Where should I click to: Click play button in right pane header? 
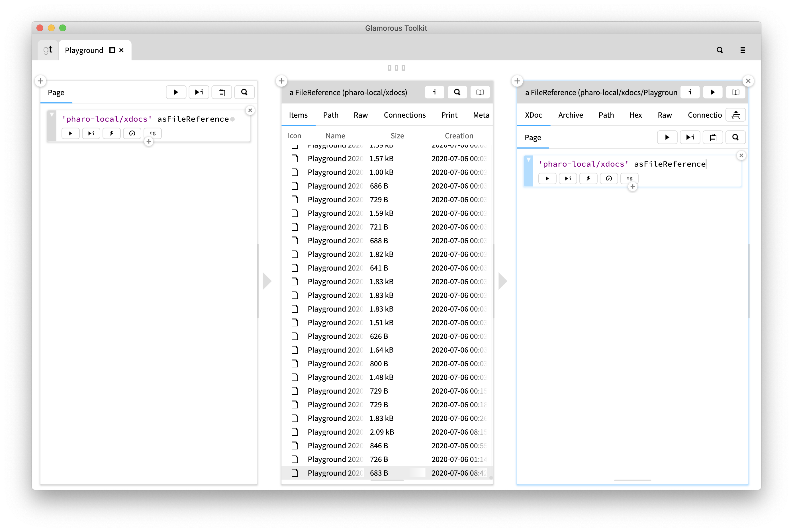click(x=713, y=92)
